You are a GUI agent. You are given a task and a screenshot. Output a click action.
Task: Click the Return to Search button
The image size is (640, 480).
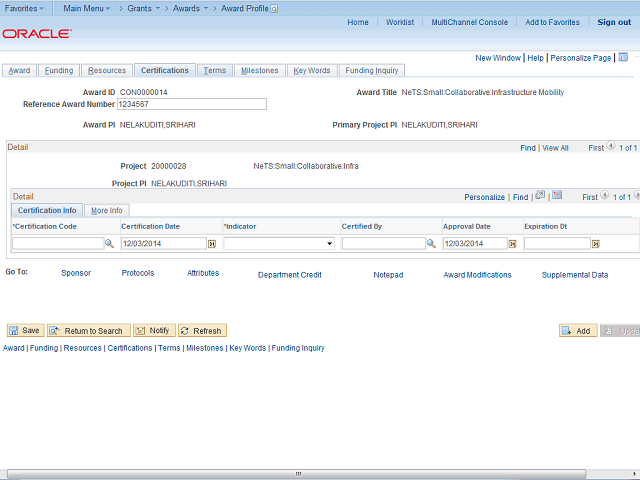(89, 330)
